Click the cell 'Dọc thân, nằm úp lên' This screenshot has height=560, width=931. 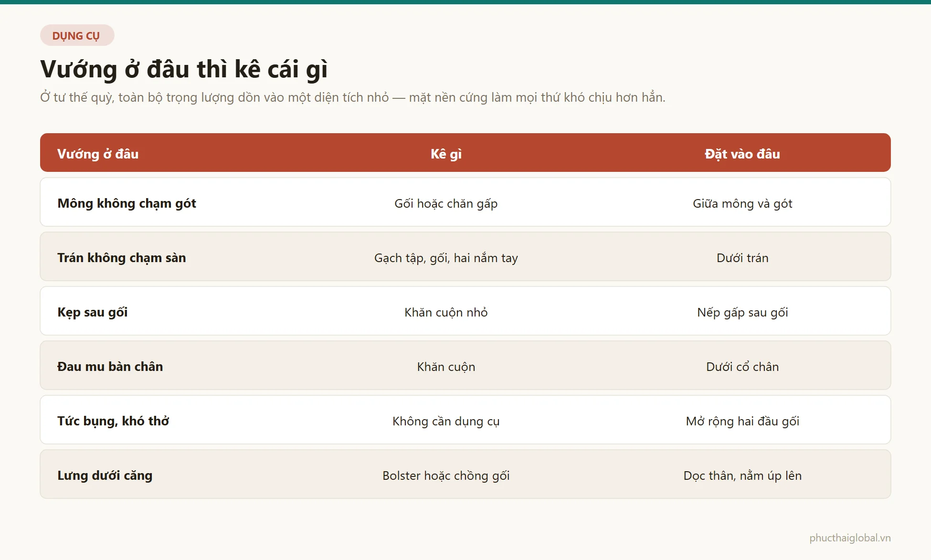pos(742,475)
